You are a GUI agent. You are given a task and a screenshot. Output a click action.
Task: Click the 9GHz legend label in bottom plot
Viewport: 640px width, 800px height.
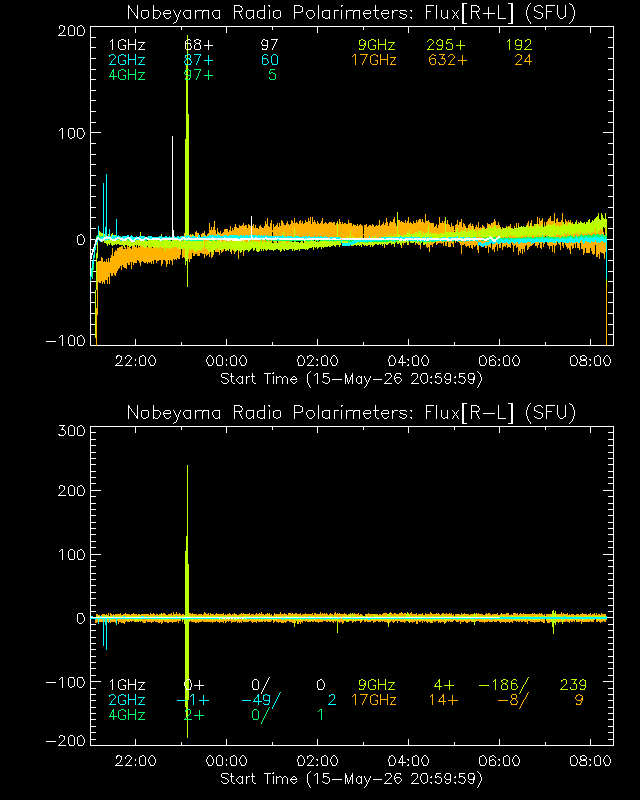click(x=377, y=685)
